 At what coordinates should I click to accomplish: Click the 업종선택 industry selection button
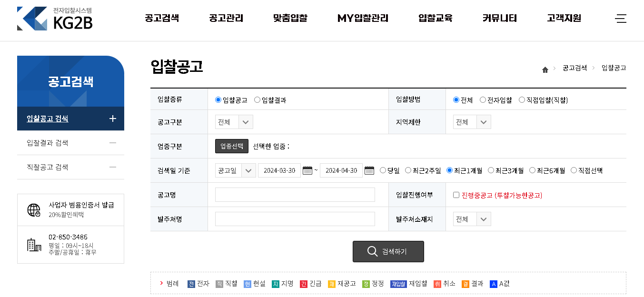coord(231,146)
